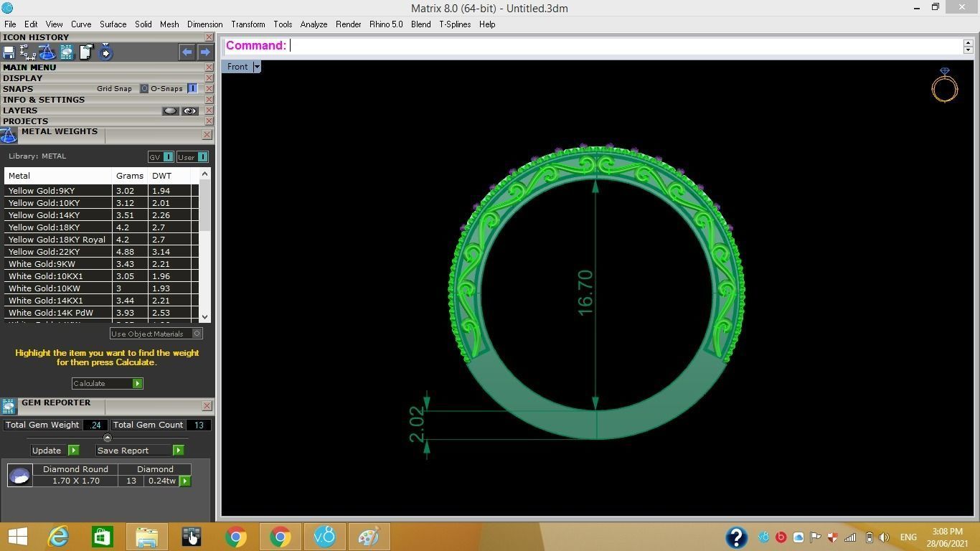Expand the Projects panel header
The height and width of the screenshot is (551, 980).
point(25,121)
